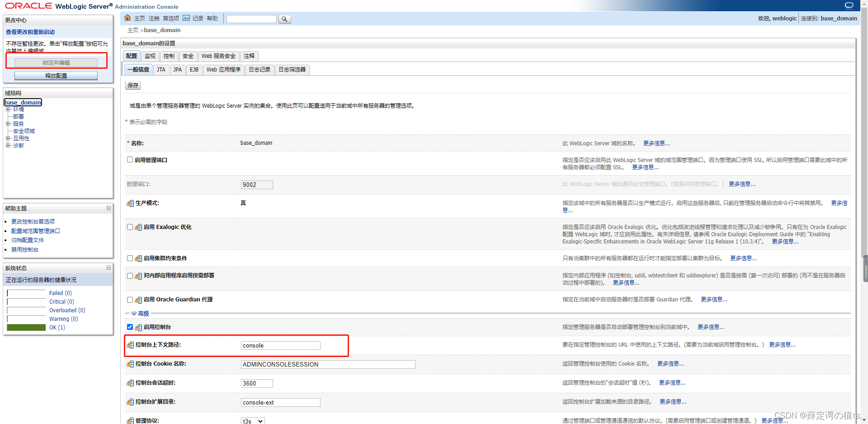The image size is (868, 424).
Task: Collapse the 高级 advanced section
Action: 134,314
